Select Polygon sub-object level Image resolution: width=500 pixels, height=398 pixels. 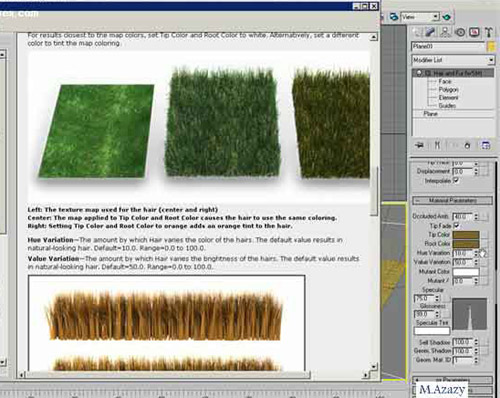click(448, 89)
